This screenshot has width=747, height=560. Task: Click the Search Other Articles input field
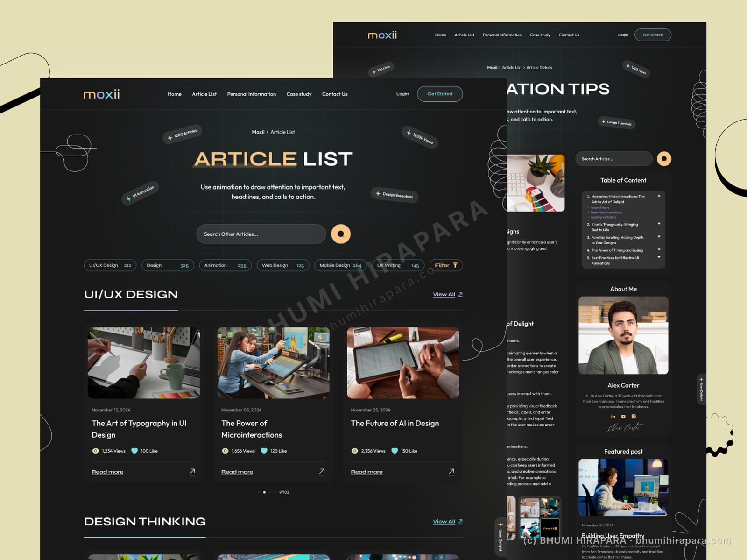tap(261, 234)
